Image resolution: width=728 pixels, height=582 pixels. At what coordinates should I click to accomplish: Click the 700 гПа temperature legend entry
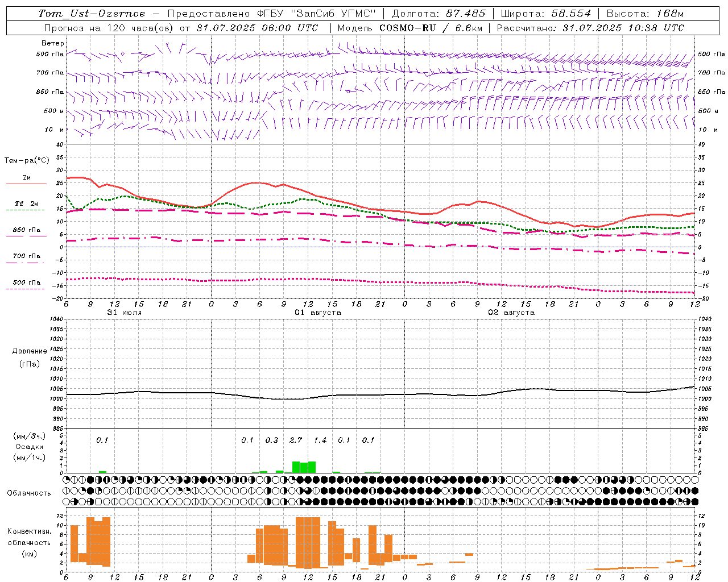click(27, 256)
